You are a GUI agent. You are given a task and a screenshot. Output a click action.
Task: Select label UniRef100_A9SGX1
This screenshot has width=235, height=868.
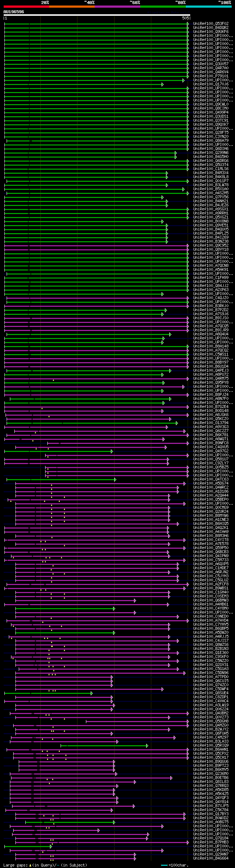pos(211,209)
